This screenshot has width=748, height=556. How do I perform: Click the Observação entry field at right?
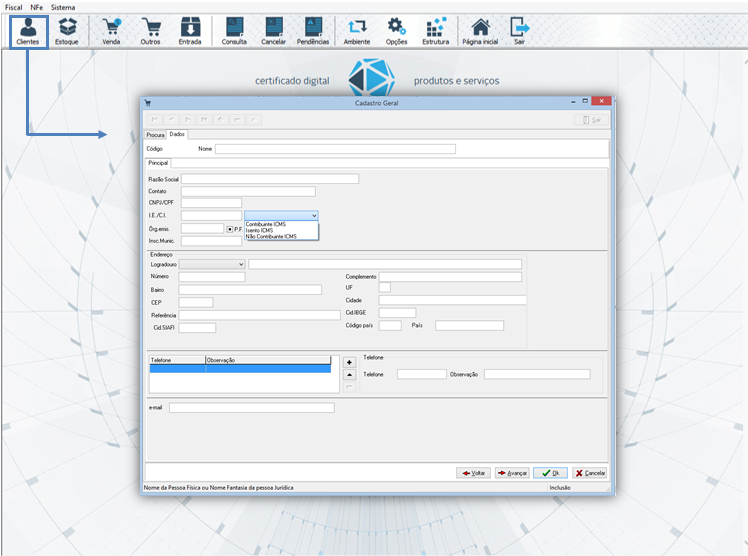tap(537, 374)
